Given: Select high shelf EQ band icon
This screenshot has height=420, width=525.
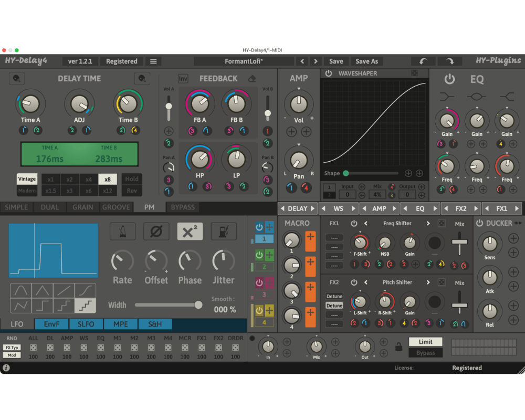Looking at the screenshot, I should 507,97.
